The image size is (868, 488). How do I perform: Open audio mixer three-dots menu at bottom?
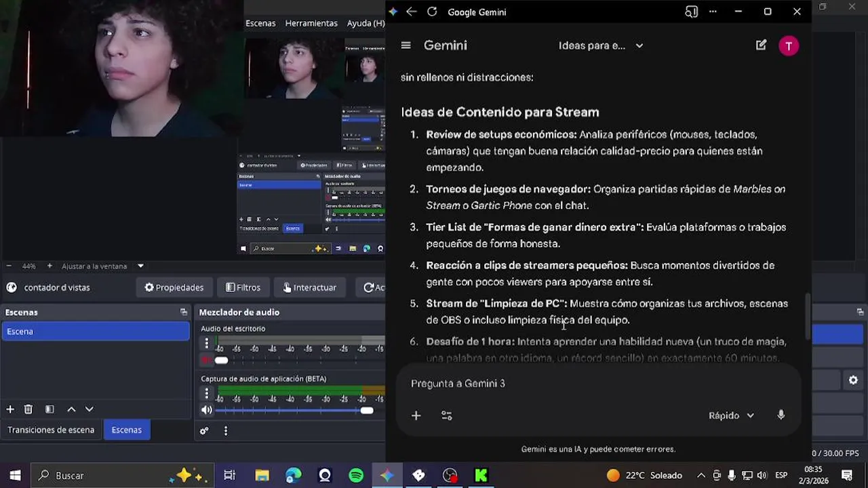point(226,430)
